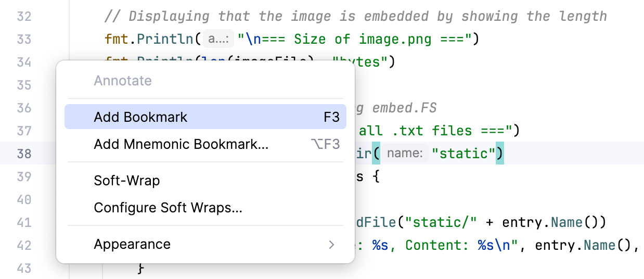Image resolution: width=644 pixels, height=279 pixels.
Task: Click line number 39 in gutter
Action: [x=24, y=176]
